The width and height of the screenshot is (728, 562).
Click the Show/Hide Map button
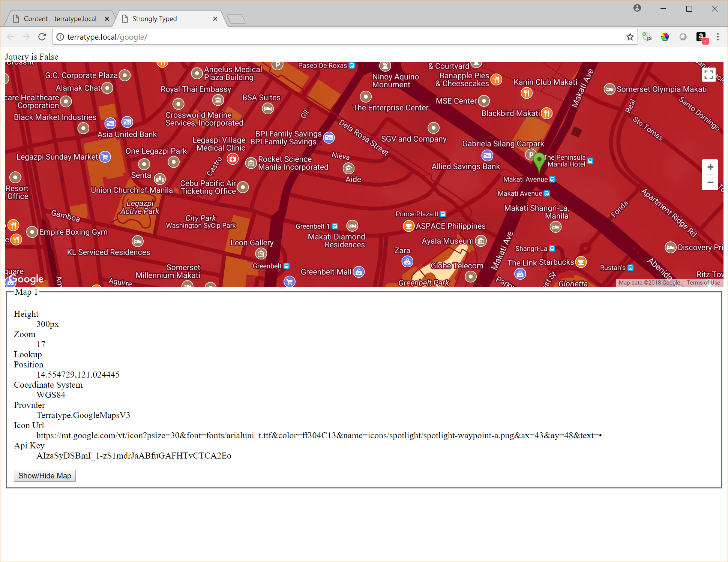(x=45, y=476)
